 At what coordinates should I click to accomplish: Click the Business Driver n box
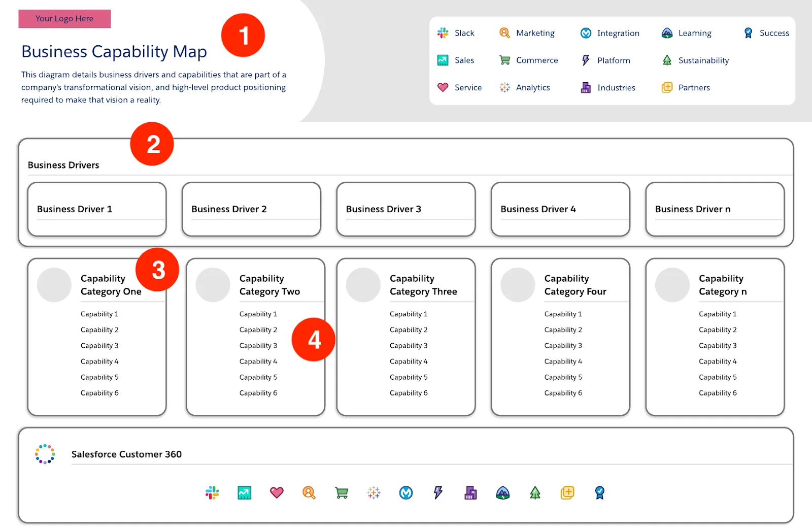[x=715, y=209]
